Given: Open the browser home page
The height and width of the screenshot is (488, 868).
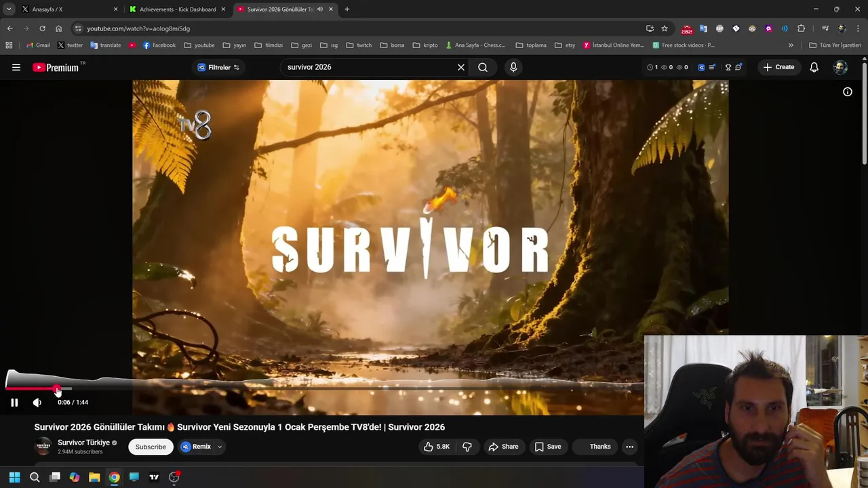Looking at the screenshot, I should [x=59, y=28].
